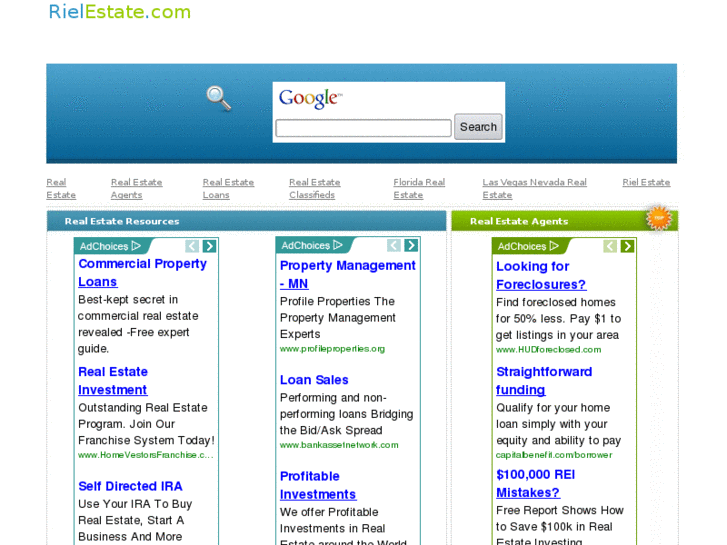The image size is (727, 545).
Task: Click text 'We offer Profitable Investments in Real'
Action: click(x=332, y=520)
